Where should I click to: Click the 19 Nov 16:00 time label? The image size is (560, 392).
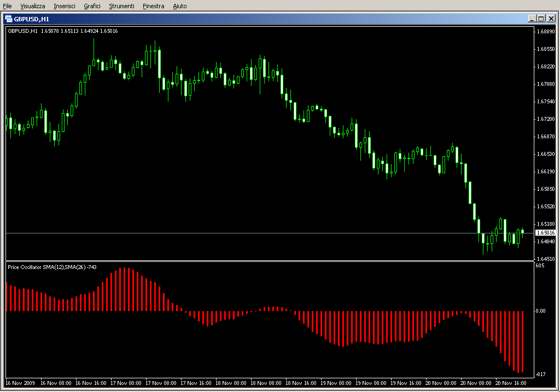(406, 383)
